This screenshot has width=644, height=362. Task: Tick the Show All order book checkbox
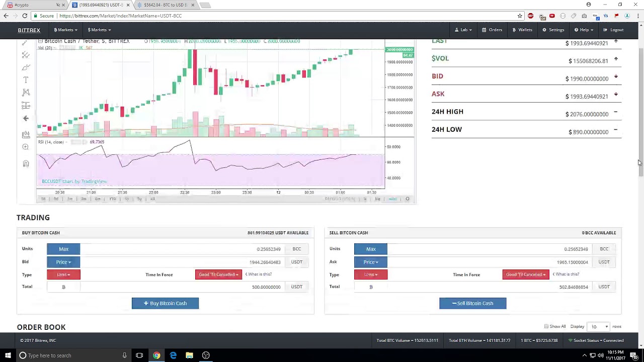[546, 327]
